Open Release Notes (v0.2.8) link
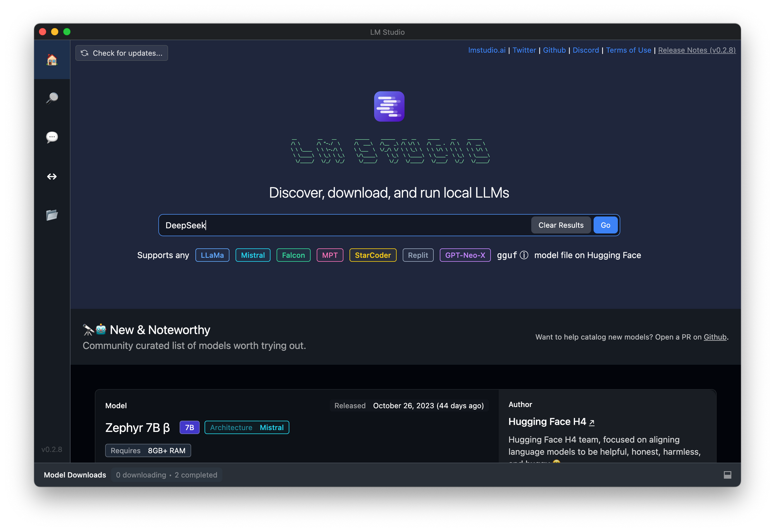The height and width of the screenshot is (532, 775). (697, 50)
